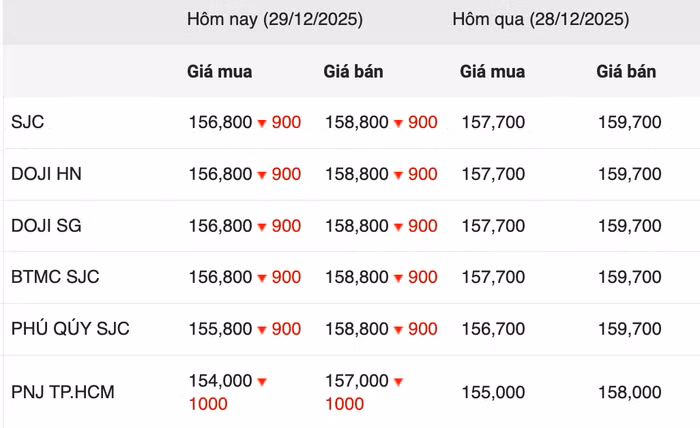700x428 pixels.
Task: Click the red down arrow in SJC buy price
Action: click(262, 123)
